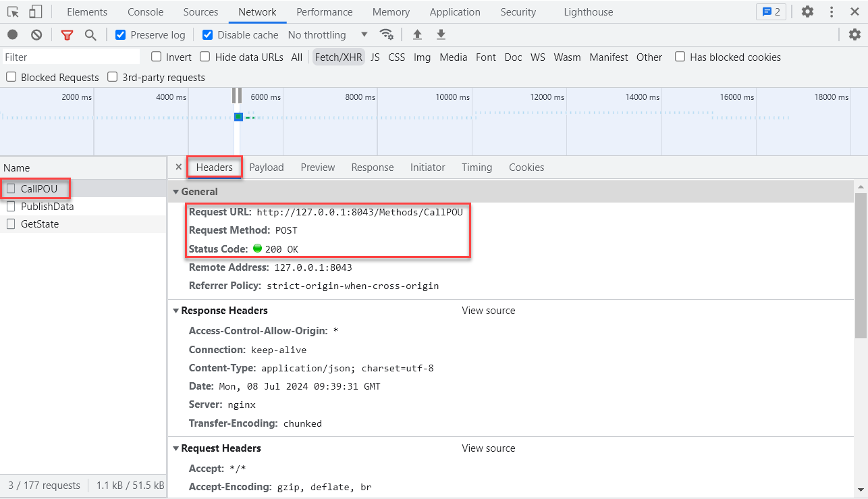Open the Application tab

[x=455, y=11]
